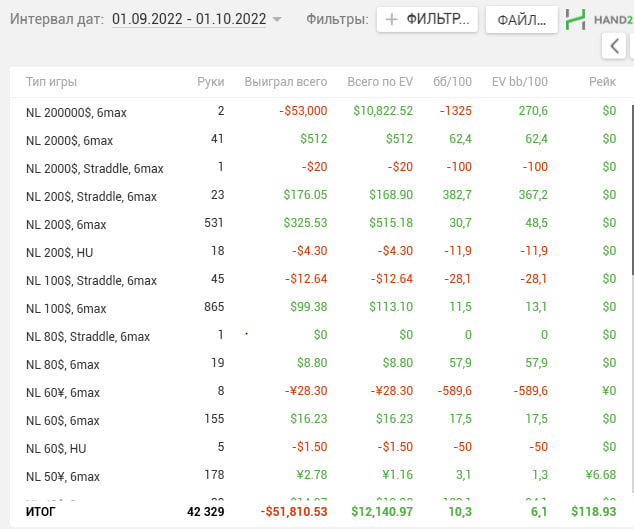
Task: Click the total hands 42 329
Action: click(x=206, y=512)
